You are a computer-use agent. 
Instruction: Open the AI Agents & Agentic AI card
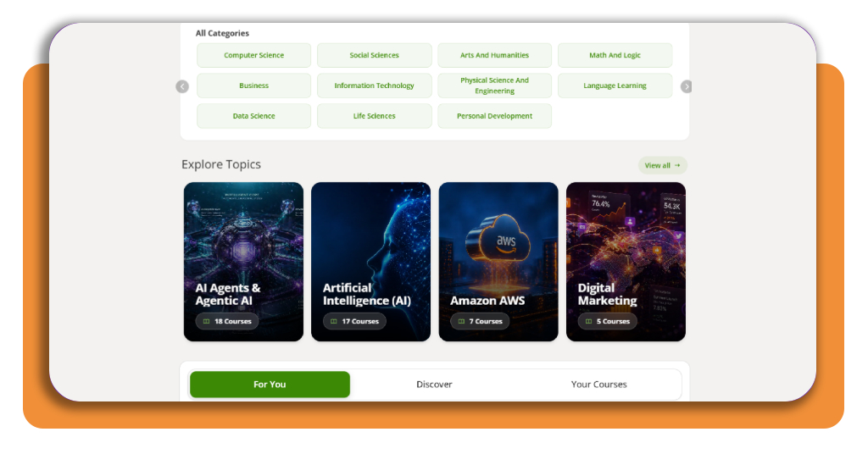243,262
